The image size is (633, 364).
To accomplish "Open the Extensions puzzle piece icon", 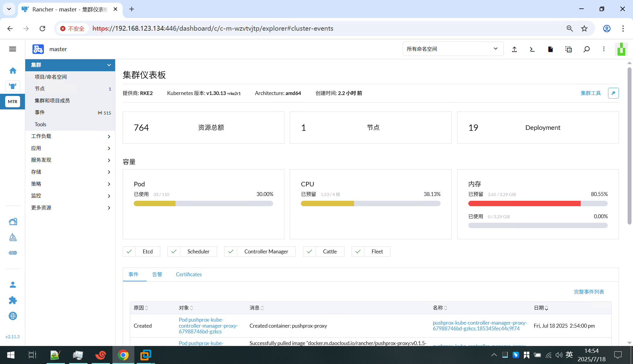I will tap(13, 300).
